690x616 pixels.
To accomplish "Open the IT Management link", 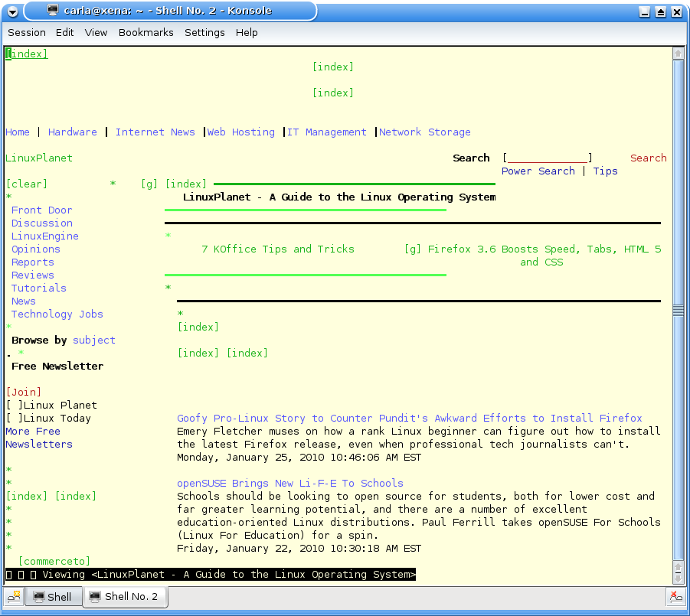I will click(327, 132).
